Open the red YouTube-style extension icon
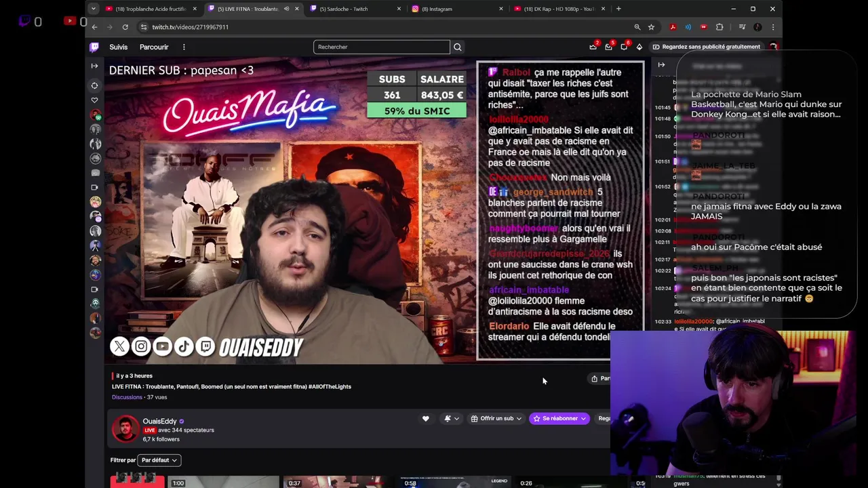Screen dimensions: 868x488 tap(704, 27)
